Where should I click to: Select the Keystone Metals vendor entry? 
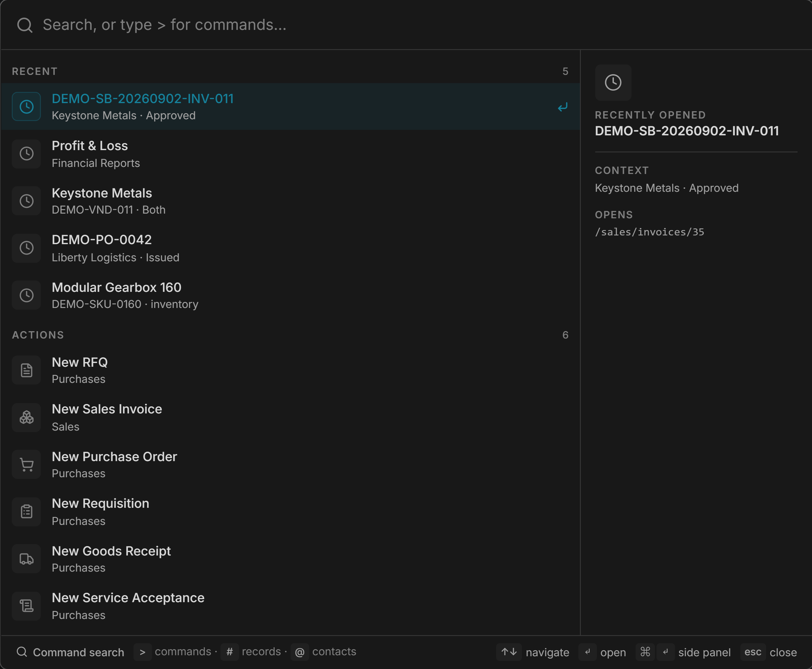[x=290, y=201]
